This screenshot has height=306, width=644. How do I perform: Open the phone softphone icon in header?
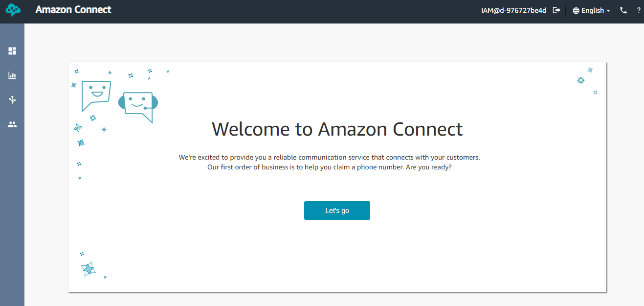[623, 10]
